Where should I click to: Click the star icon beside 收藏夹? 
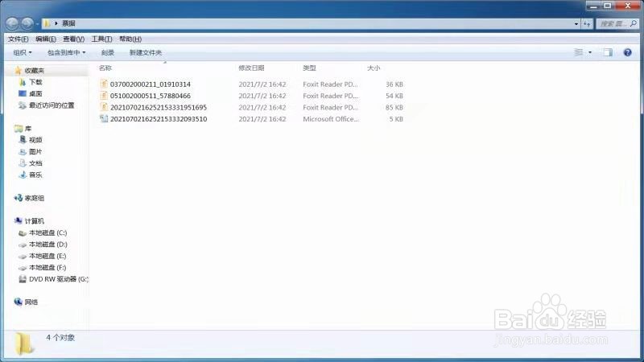18,71
